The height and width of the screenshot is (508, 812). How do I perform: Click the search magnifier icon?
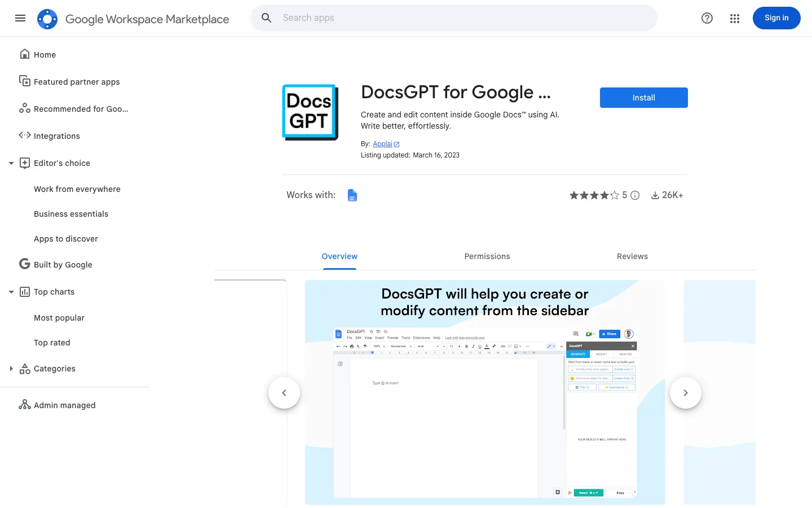(267, 18)
